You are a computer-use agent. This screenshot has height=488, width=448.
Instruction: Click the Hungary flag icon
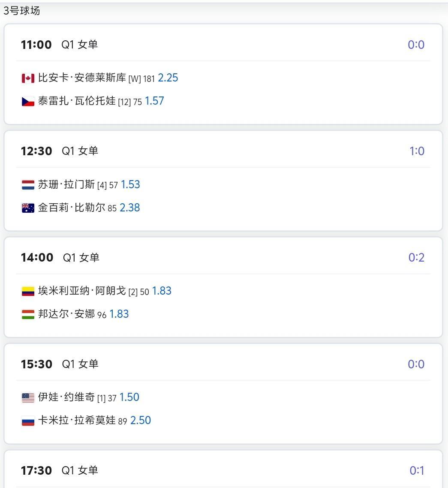(x=28, y=314)
